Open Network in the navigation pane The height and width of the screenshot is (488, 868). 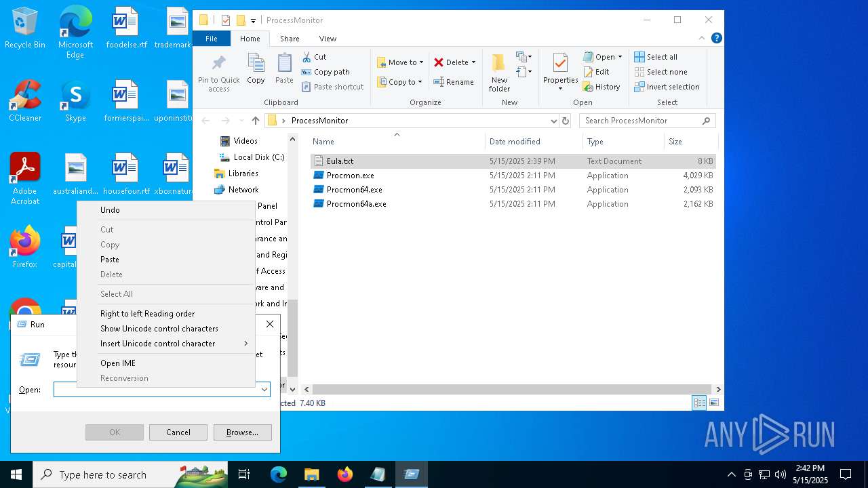[236, 190]
